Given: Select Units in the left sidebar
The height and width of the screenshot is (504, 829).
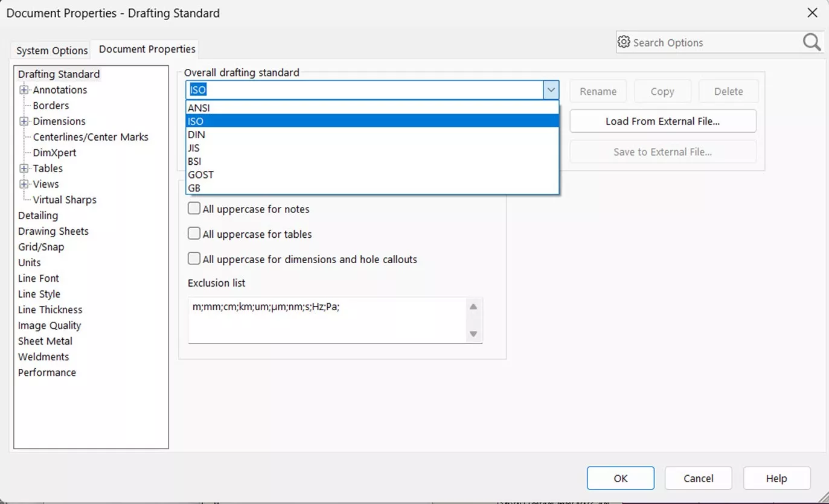Looking at the screenshot, I should click(x=29, y=263).
